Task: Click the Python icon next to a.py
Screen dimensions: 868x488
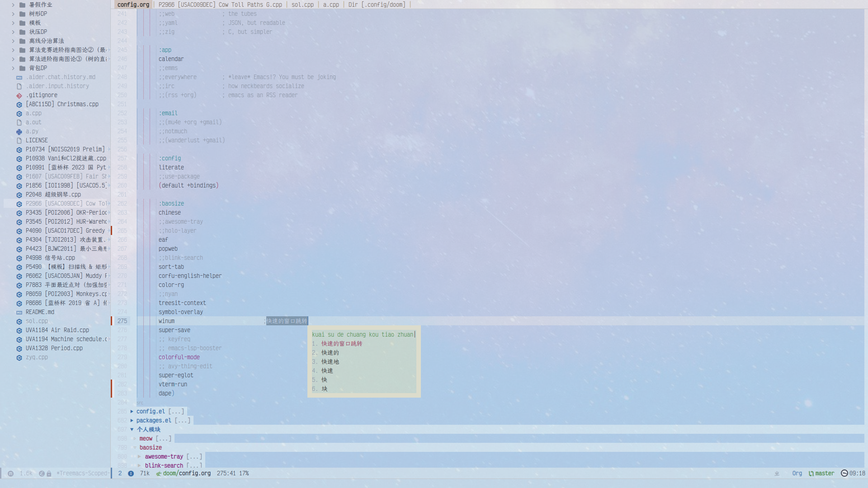Action: (x=19, y=131)
